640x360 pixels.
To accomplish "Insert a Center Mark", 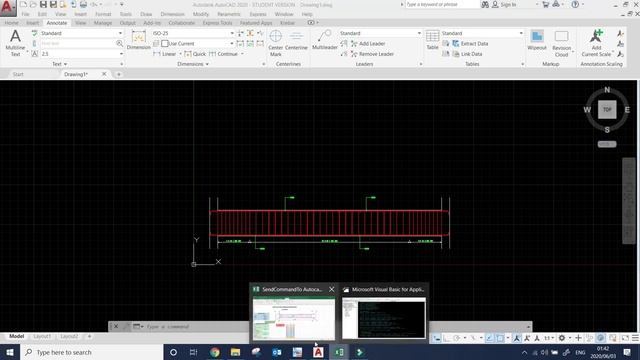I will tap(276, 43).
